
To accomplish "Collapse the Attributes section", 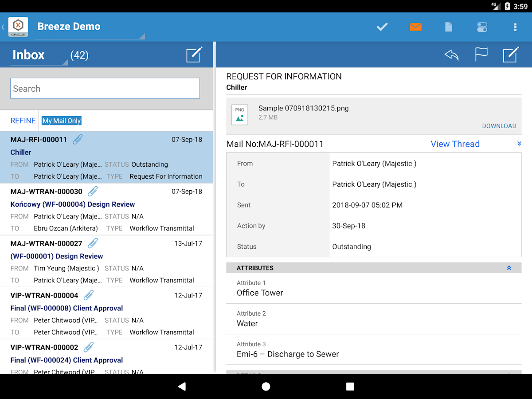I will (x=509, y=268).
